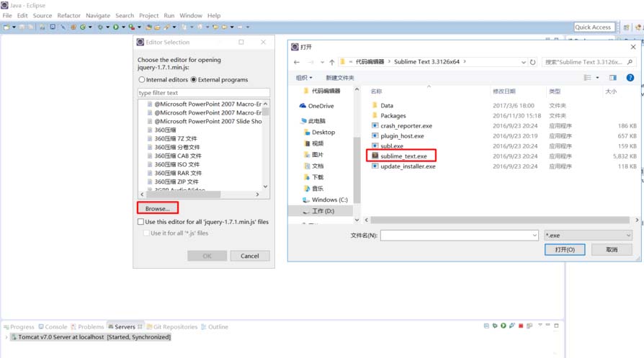The width and height of the screenshot is (644, 358).
Task: Click the 新建文件夹 new folder button
Action: [340, 78]
